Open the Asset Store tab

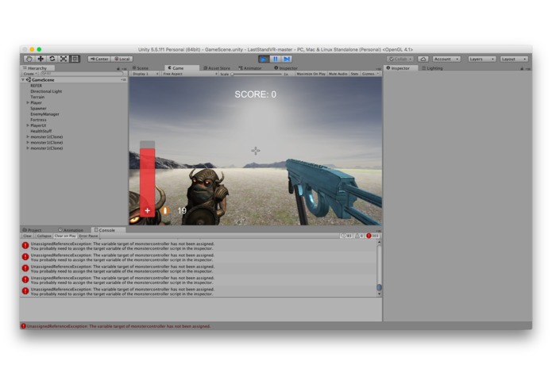click(217, 68)
